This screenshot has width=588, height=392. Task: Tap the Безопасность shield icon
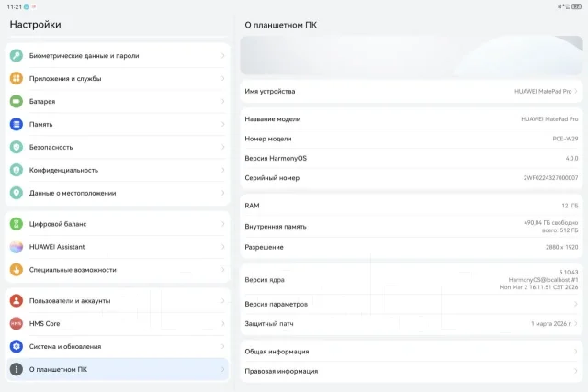tap(17, 147)
